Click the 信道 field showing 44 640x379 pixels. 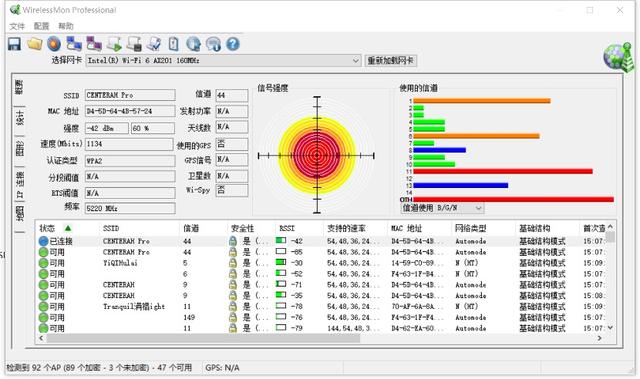pyautogui.click(x=232, y=95)
